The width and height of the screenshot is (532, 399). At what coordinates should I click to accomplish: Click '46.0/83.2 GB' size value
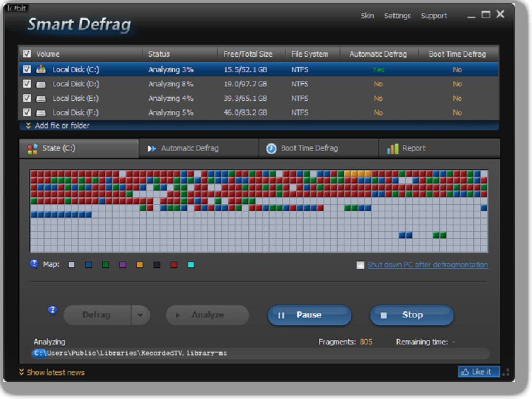(x=245, y=112)
